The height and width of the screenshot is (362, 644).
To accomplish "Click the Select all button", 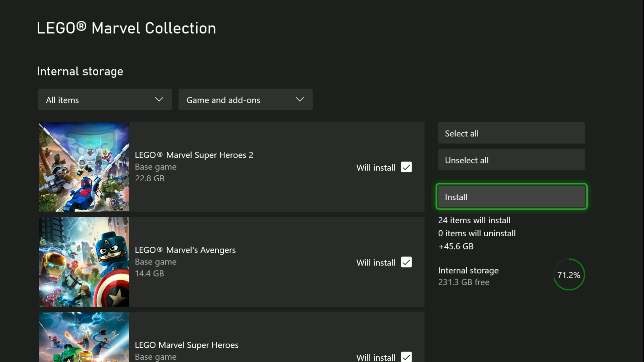I will (x=511, y=133).
